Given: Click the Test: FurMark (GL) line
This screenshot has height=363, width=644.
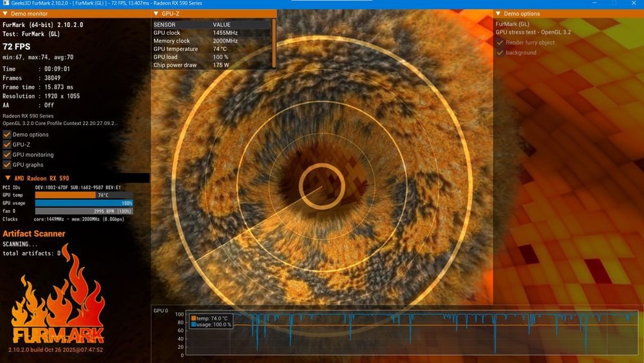Looking at the screenshot, I should pos(31,34).
